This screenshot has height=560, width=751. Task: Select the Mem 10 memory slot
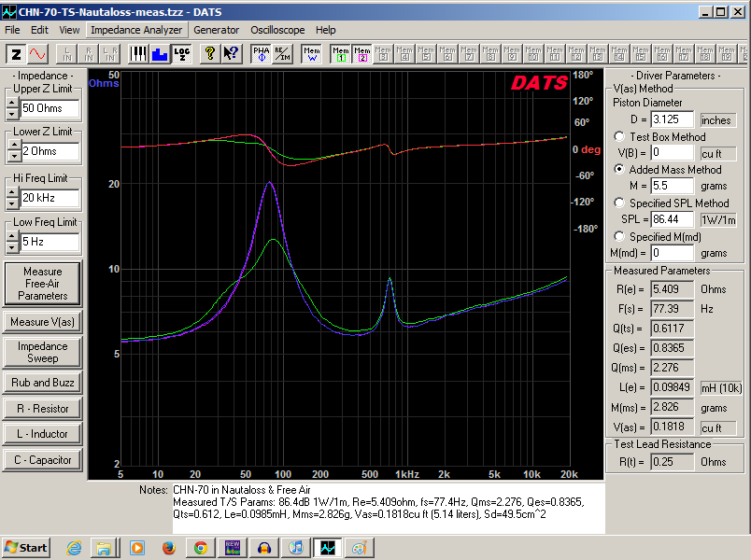(533, 54)
